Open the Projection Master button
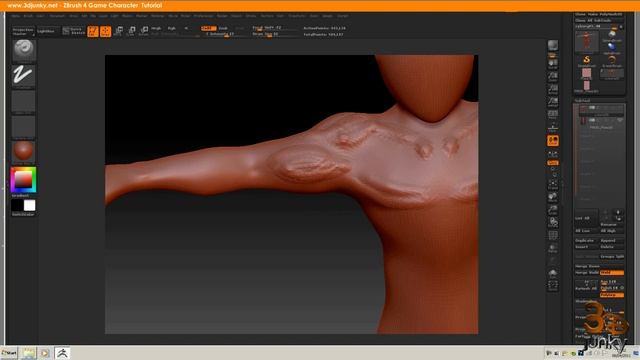Screen dimensions: 640x360 coord(23,31)
